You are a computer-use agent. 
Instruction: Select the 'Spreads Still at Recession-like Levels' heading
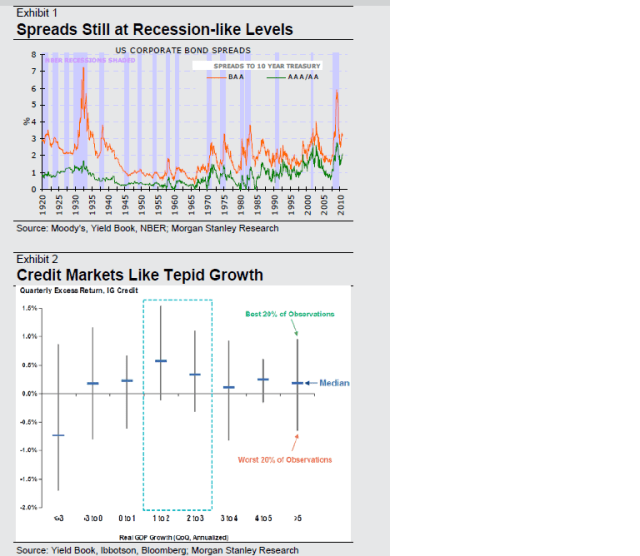tap(155, 29)
